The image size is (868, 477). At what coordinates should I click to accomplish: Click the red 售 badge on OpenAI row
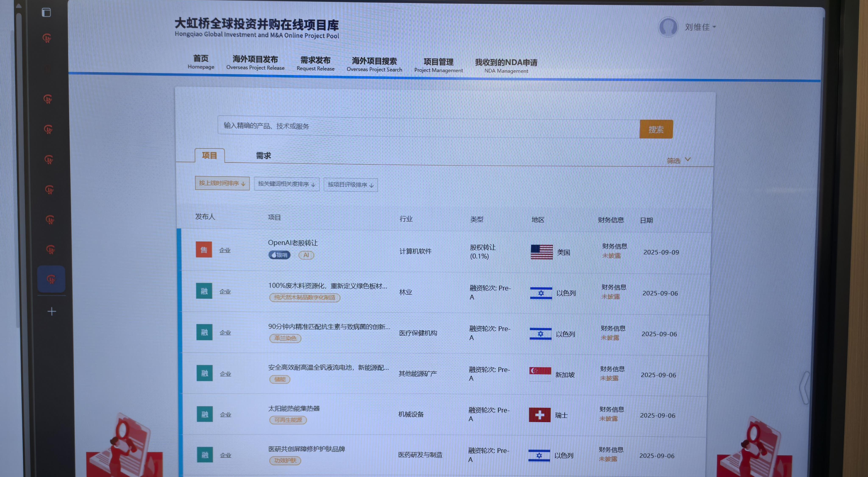[x=204, y=250]
